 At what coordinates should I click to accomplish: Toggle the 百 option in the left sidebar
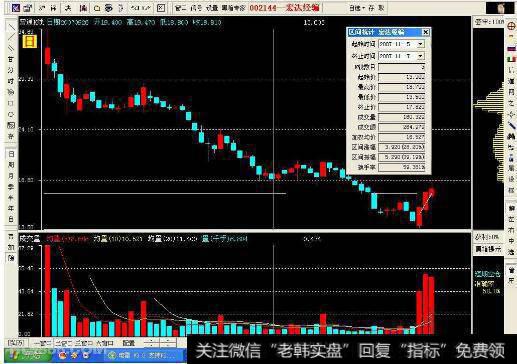tap(11, 59)
